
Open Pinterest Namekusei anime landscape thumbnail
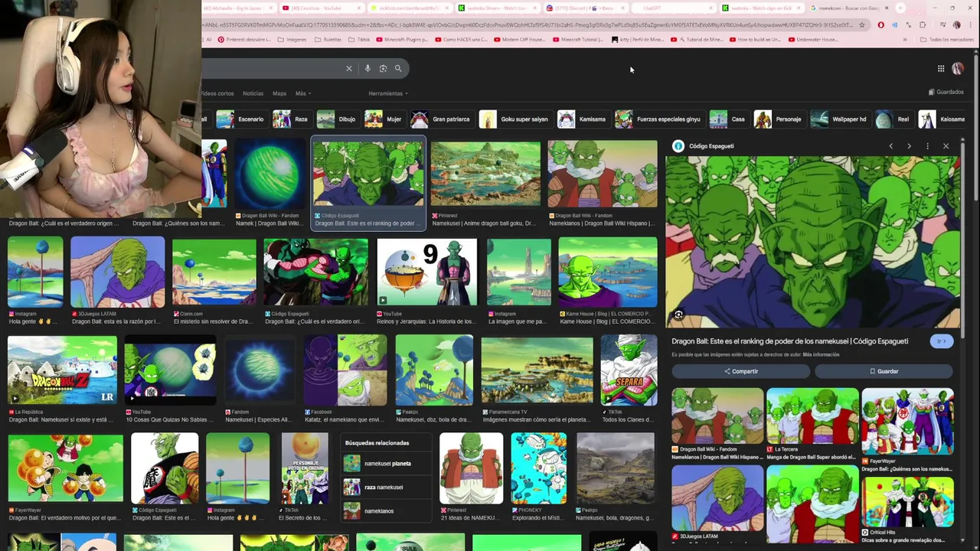[x=485, y=173]
